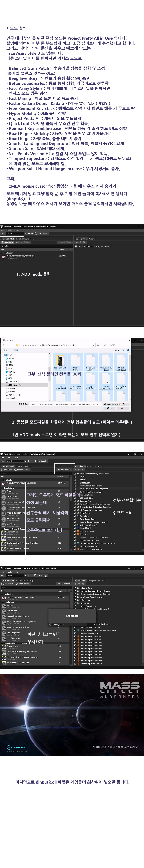Click the 열기(O) open button in Install Mod

[109, 408]
